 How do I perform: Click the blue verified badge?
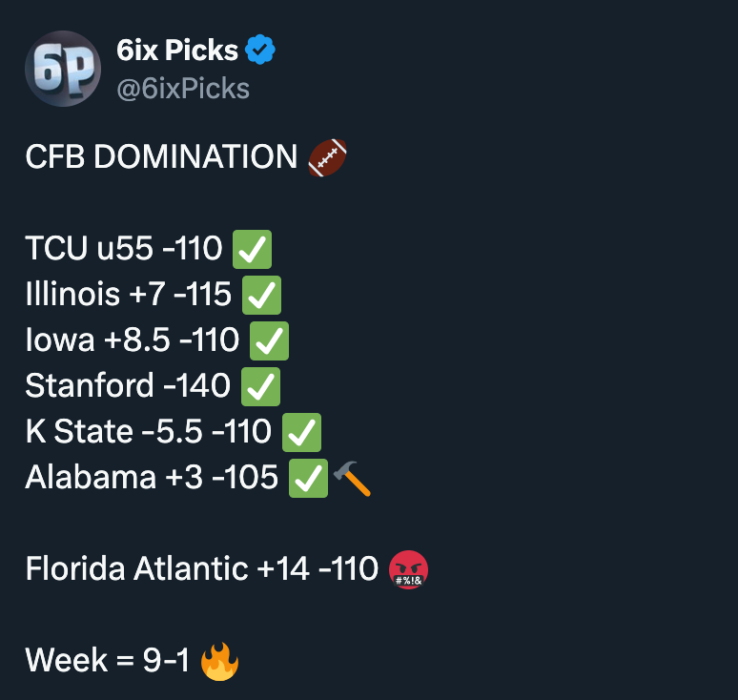[x=261, y=50]
